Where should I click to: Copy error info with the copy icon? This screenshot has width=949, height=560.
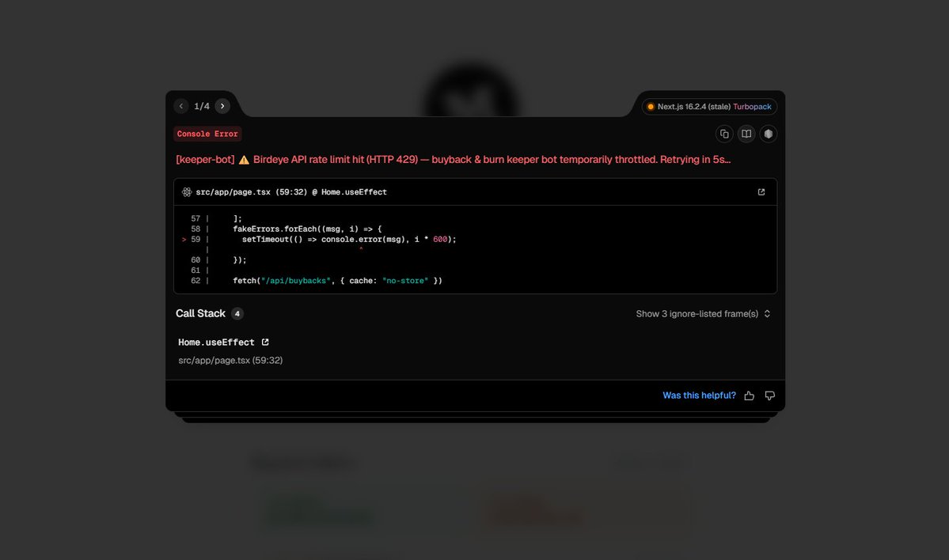coord(724,134)
